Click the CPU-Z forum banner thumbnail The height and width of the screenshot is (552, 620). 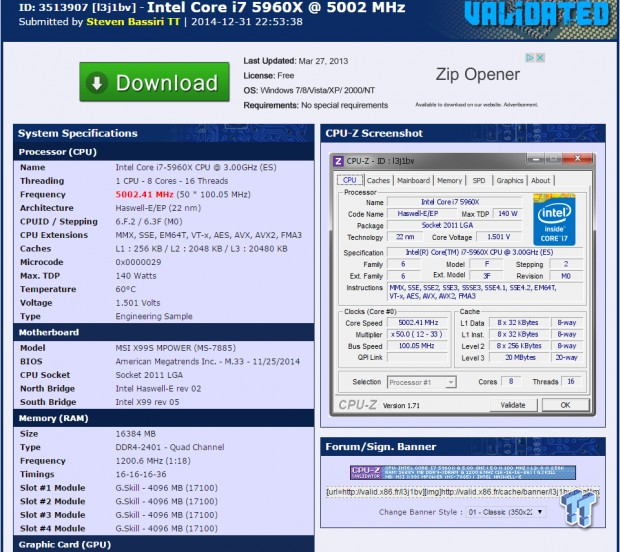(463, 472)
